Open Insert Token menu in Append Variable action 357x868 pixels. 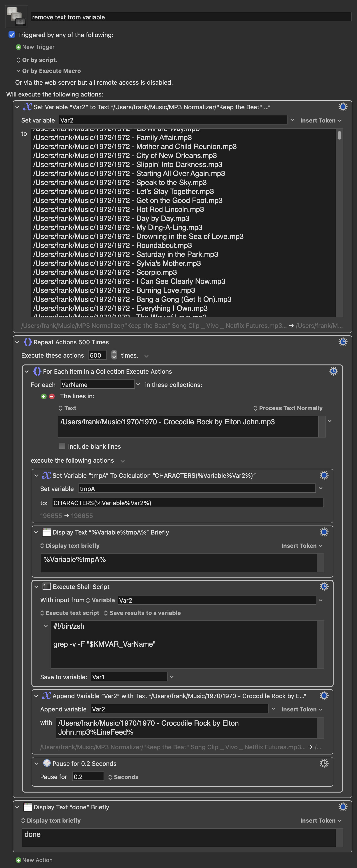pos(302,709)
